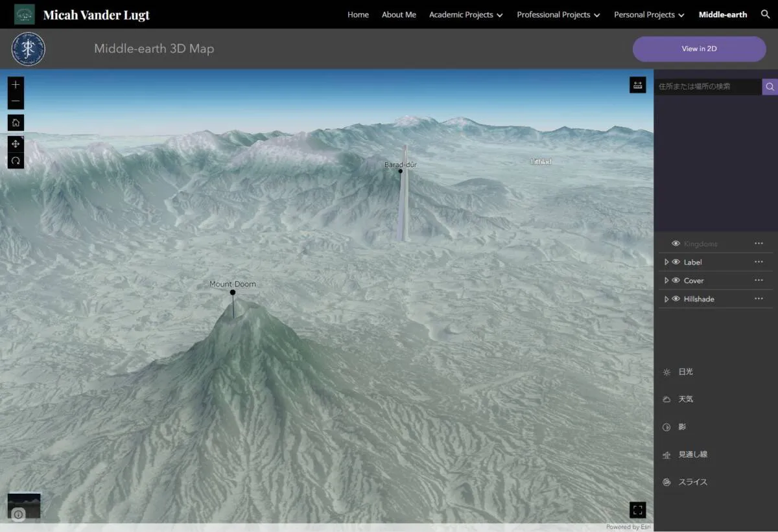Click the site logo beside Micah Vander Lugt
Image resolution: width=778 pixels, height=532 pixels.
click(25, 14)
